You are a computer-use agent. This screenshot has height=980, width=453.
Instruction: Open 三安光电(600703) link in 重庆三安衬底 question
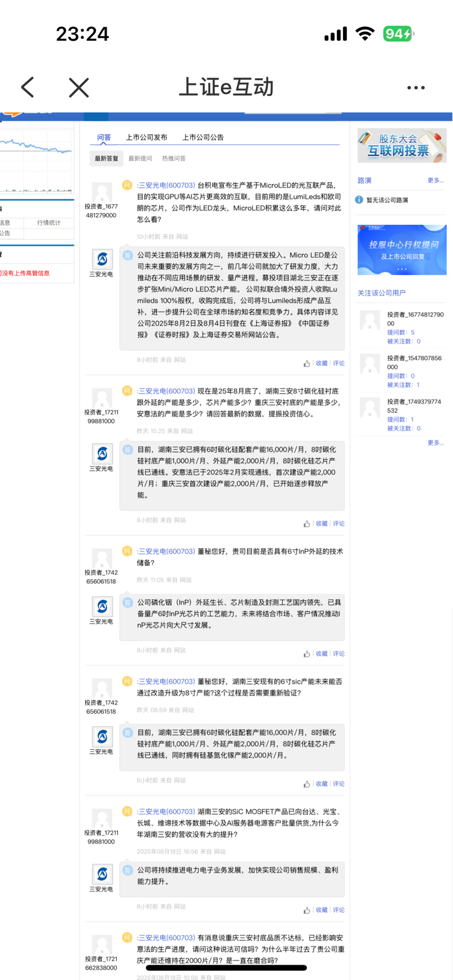point(166,938)
